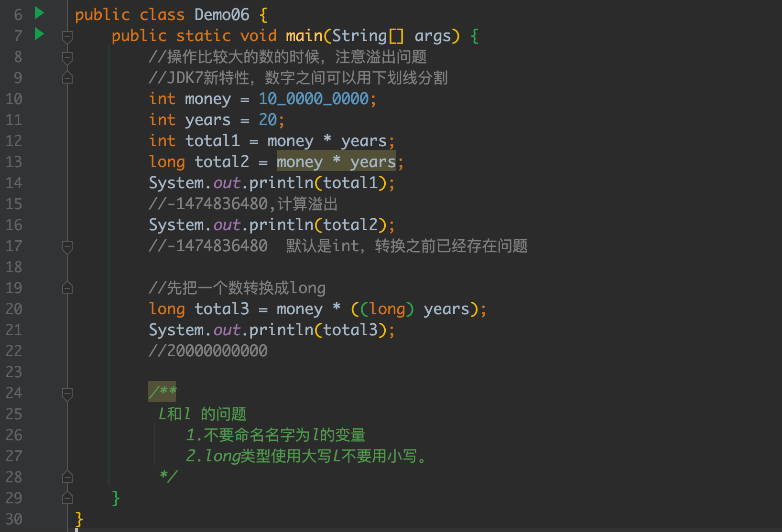The image size is (782, 532).
Task: Click comment //20000000000
Action: tap(208, 351)
